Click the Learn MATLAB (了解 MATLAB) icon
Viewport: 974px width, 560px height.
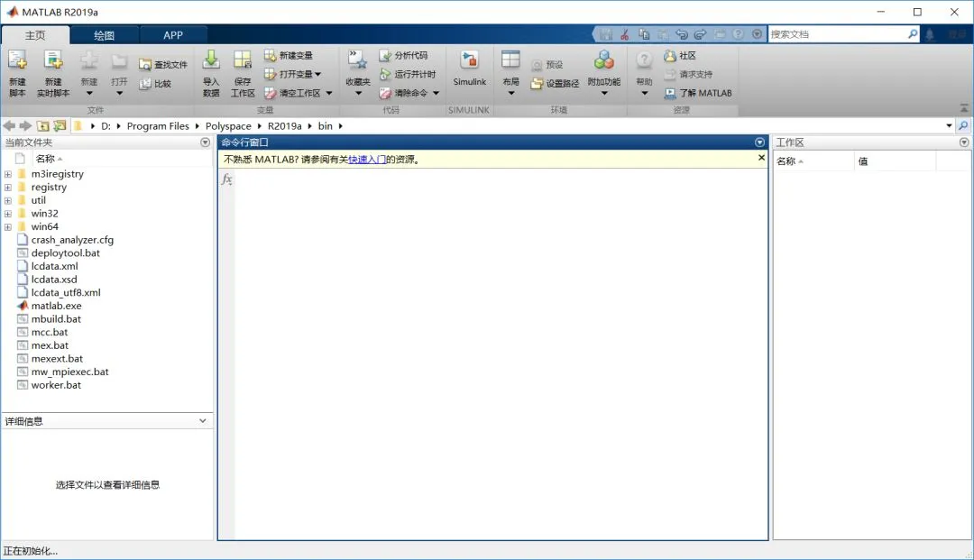click(669, 93)
